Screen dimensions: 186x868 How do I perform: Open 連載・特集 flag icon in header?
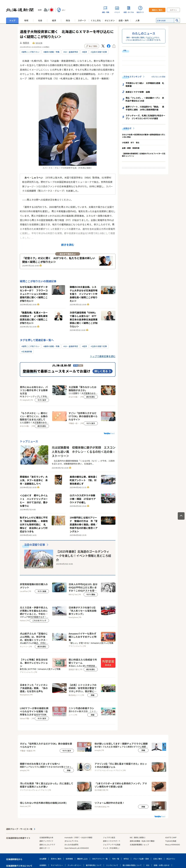105,8
